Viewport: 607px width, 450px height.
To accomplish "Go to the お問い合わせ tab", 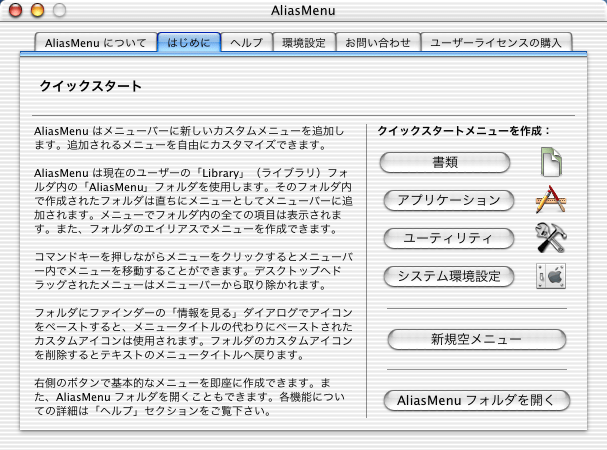I will click(x=378, y=42).
